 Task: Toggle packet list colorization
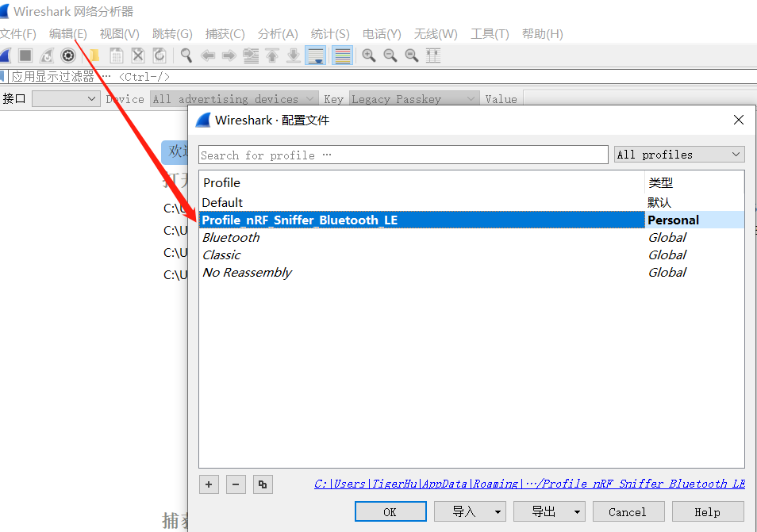coord(342,55)
